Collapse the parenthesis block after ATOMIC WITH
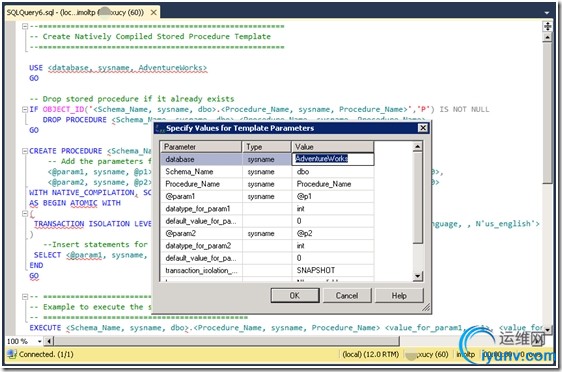The width and height of the screenshot is (562, 372). (25, 214)
